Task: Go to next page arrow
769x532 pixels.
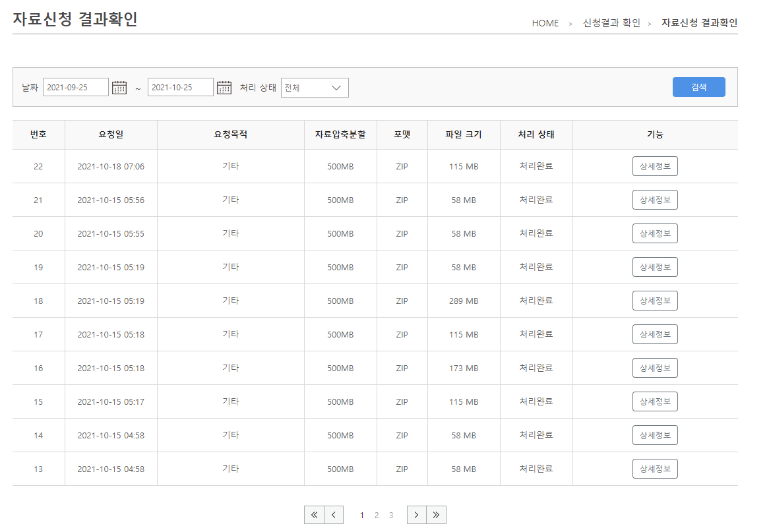Action: tap(416, 515)
